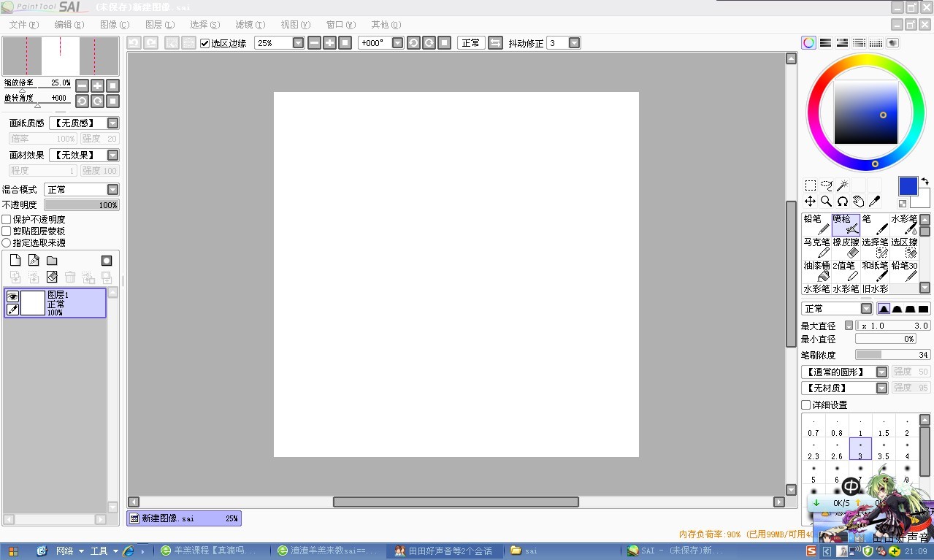Set colors to transparent with checker icon
The height and width of the screenshot is (560, 934).
point(903,204)
